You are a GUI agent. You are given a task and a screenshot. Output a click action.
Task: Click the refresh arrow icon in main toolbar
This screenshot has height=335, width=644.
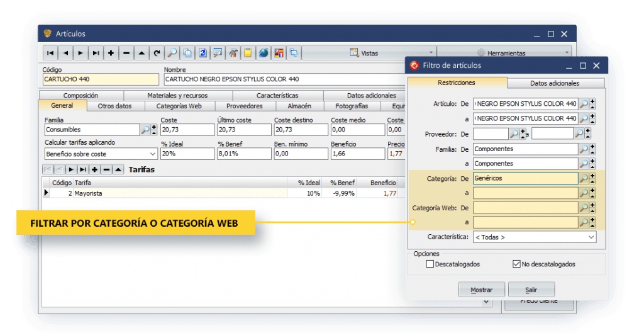[157, 53]
